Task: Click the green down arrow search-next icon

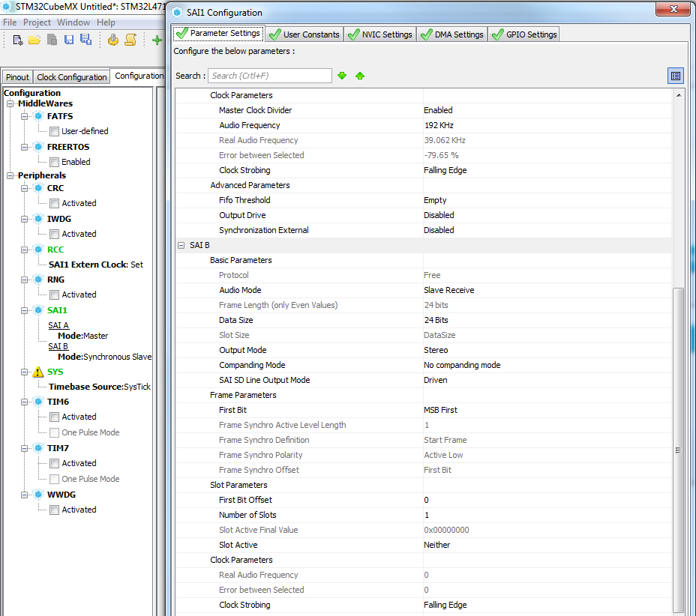Action: pyautogui.click(x=342, y=76)
